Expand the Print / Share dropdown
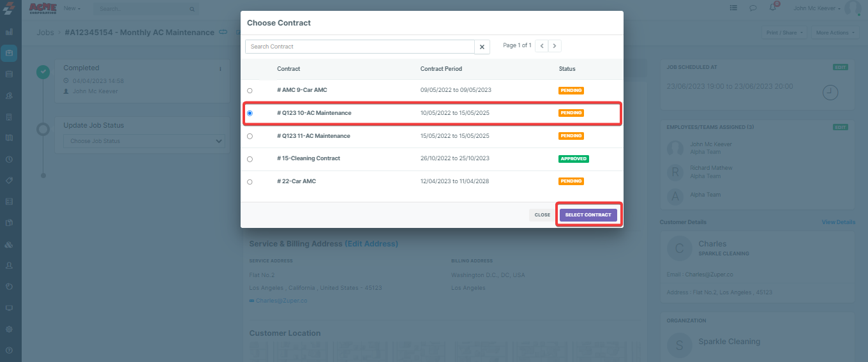The width and height of the screenshot is (868, 362). (784, 33)
